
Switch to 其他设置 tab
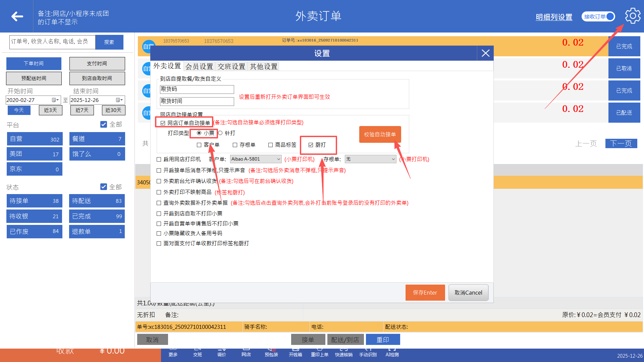click(x=264, y=66)
